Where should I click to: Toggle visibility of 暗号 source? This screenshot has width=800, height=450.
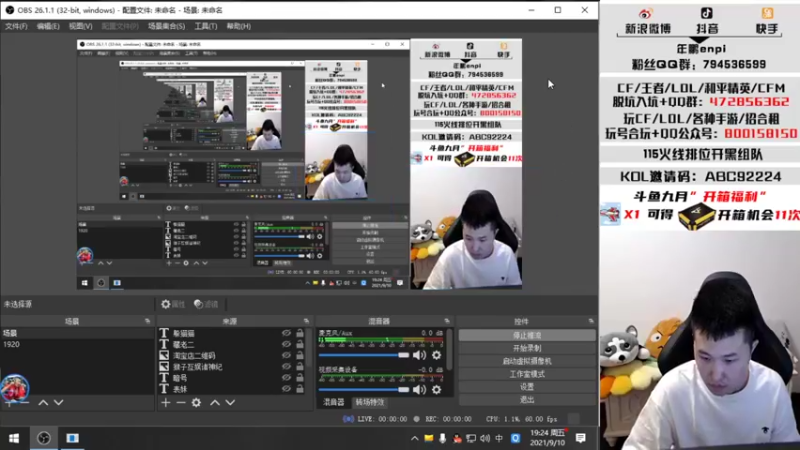286,378
